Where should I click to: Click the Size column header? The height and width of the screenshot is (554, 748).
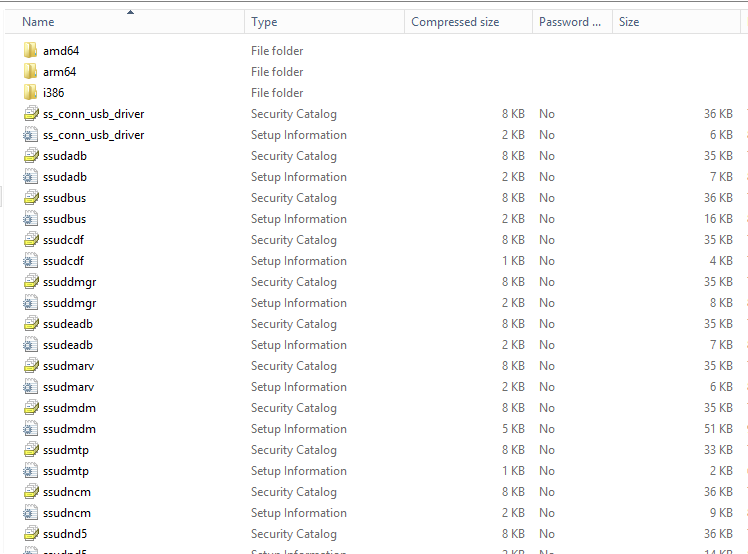coord(629,22)
